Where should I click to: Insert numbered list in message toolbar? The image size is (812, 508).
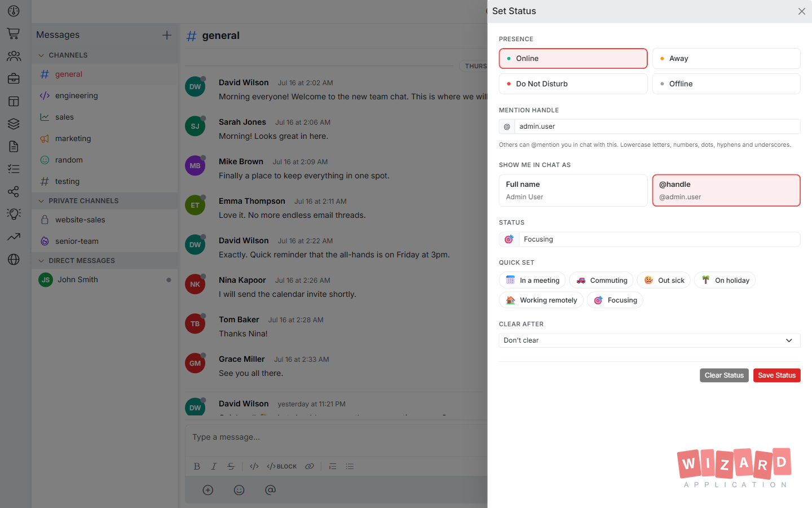click(x=333, y=466)
